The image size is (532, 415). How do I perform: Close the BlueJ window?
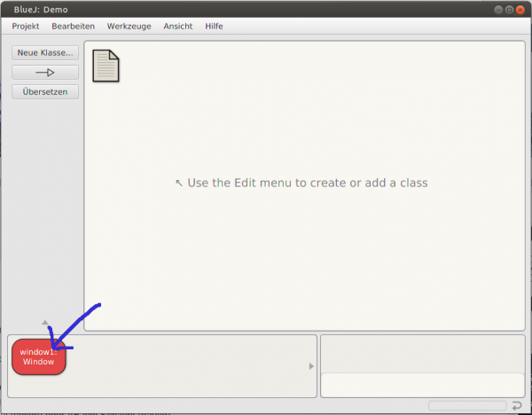coord(520,10)
